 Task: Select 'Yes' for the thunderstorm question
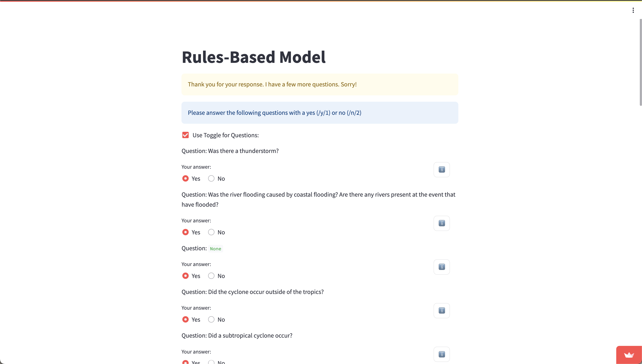click(x=185, y=179)
